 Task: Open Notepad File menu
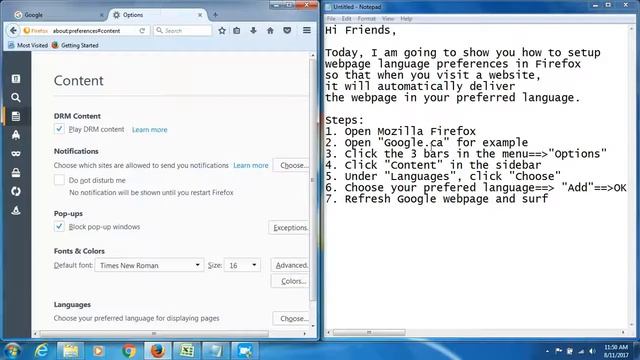tap(331, 19)
